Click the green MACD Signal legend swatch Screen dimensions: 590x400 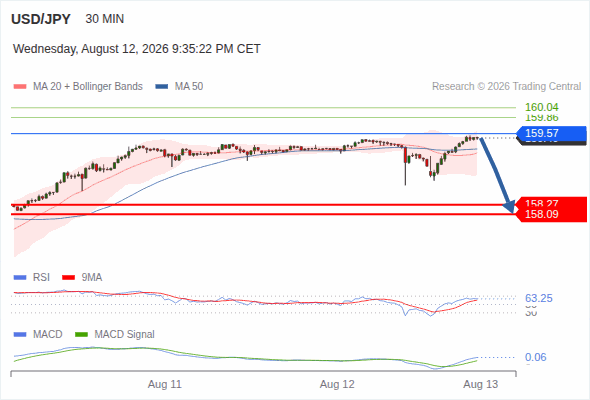tap(81, 335)
